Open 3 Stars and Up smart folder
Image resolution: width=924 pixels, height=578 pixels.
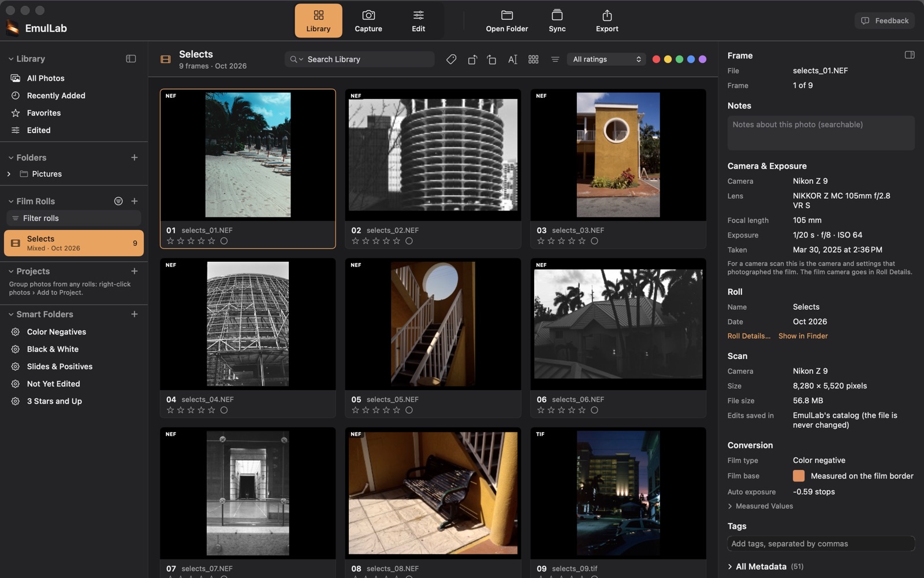pos(74,401)
